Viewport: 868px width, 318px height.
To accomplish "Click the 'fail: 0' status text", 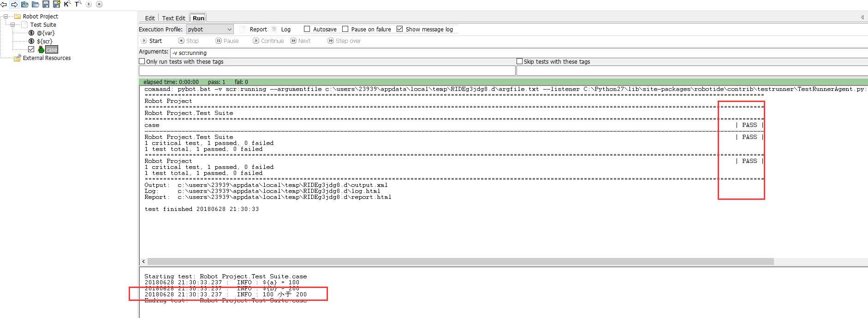I will point(241,82).
